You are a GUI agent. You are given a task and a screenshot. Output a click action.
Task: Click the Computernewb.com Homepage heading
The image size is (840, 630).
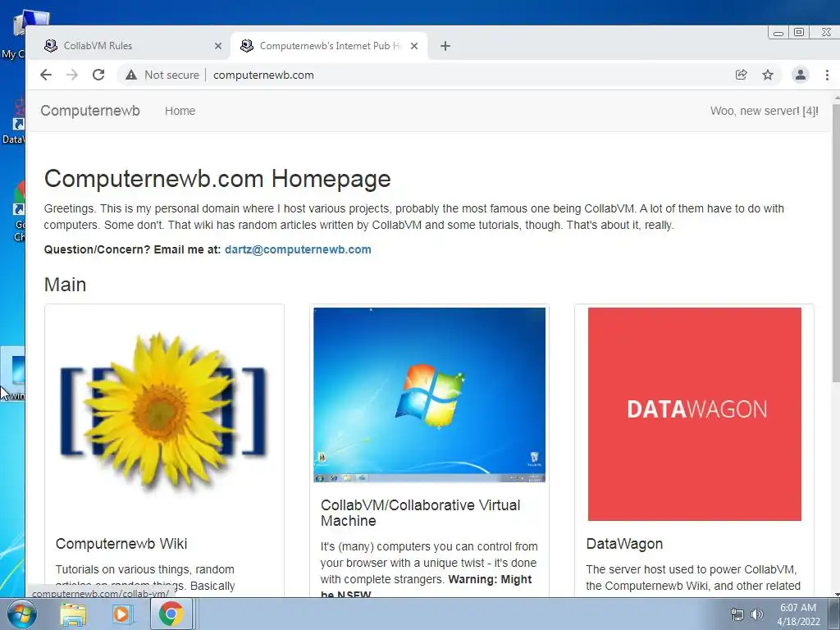coord(217,178)
